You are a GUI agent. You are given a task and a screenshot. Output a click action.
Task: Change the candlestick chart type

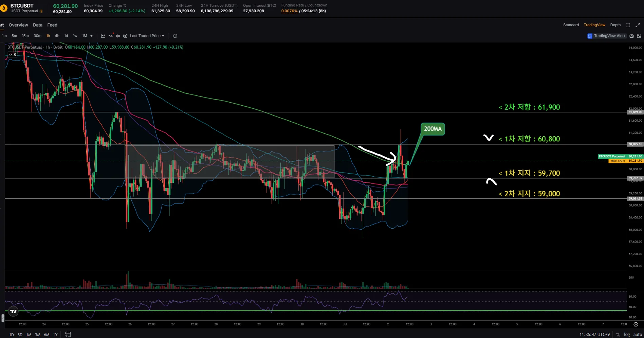point(118,36)
